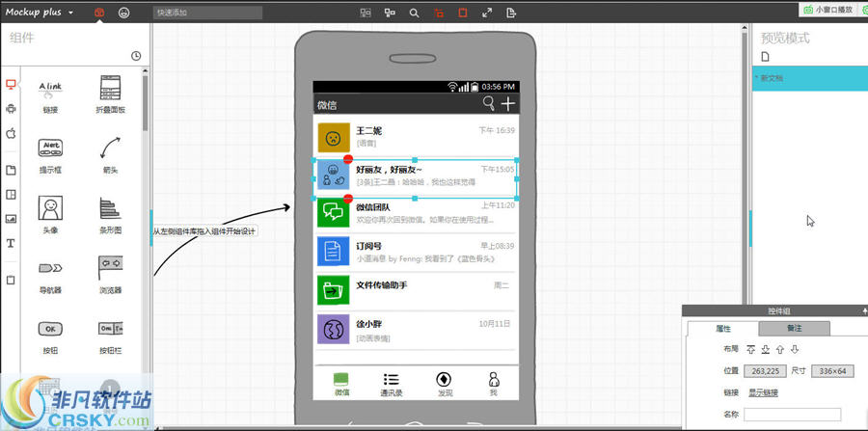Click the 03:56 PM status bar time

click(499, 87)
